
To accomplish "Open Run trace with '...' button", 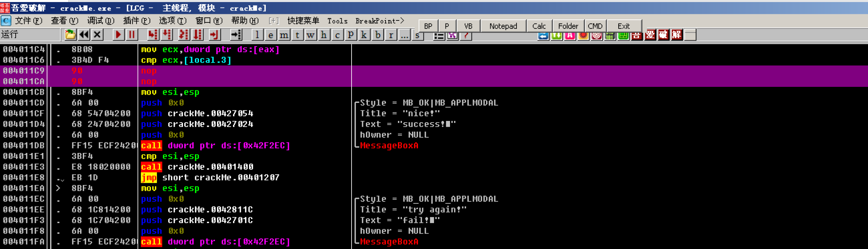I will coord(404,34).
